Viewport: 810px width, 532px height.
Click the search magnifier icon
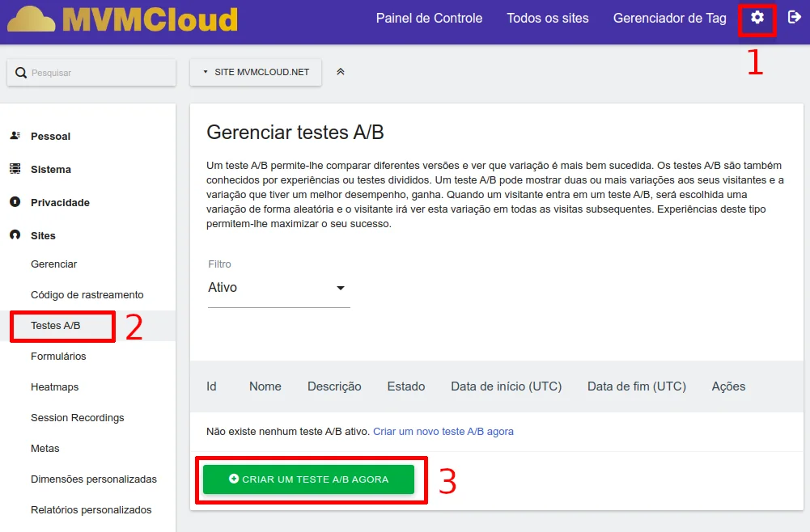pyautogui.click(x=21, y=73)
